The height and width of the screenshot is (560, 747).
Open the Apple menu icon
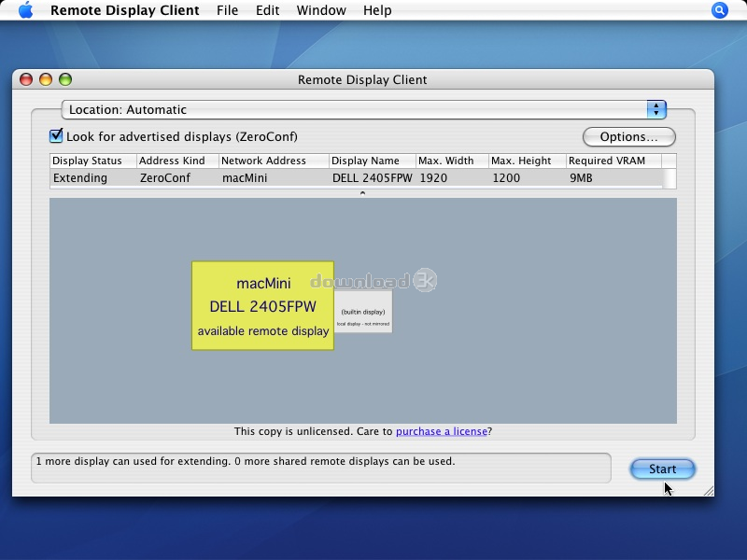[x=25, y=10]
